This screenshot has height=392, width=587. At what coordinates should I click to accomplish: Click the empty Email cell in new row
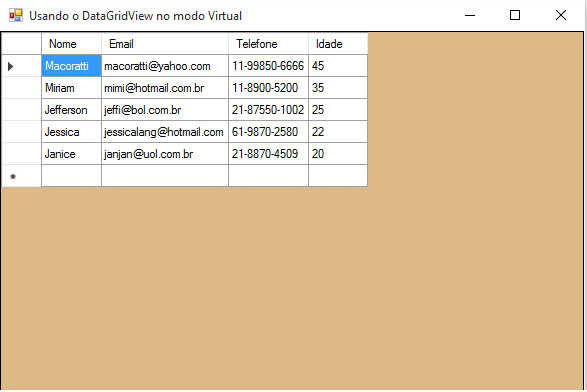pos(165,176)
